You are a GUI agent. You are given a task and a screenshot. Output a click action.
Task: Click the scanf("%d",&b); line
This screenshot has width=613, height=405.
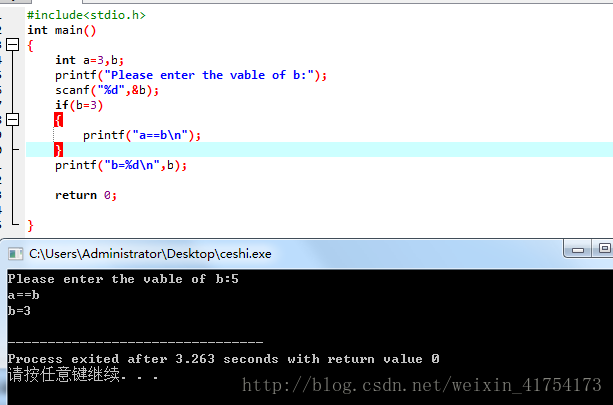pyautogui.click(x=107, y=90)
